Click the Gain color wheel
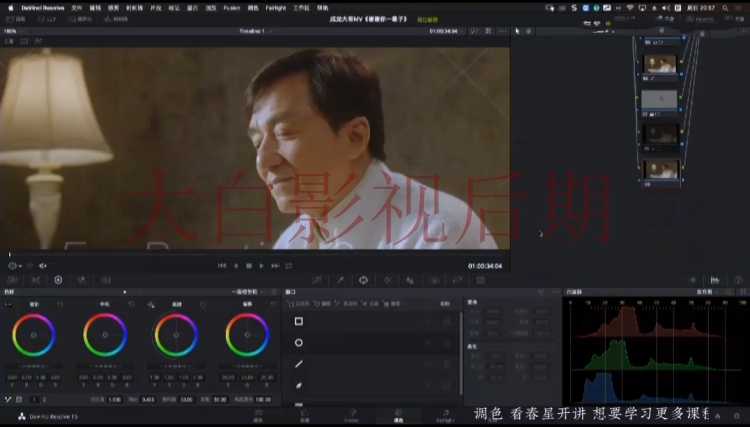The height and width of the screenshot is (427, 750). [x=176, y=335]
